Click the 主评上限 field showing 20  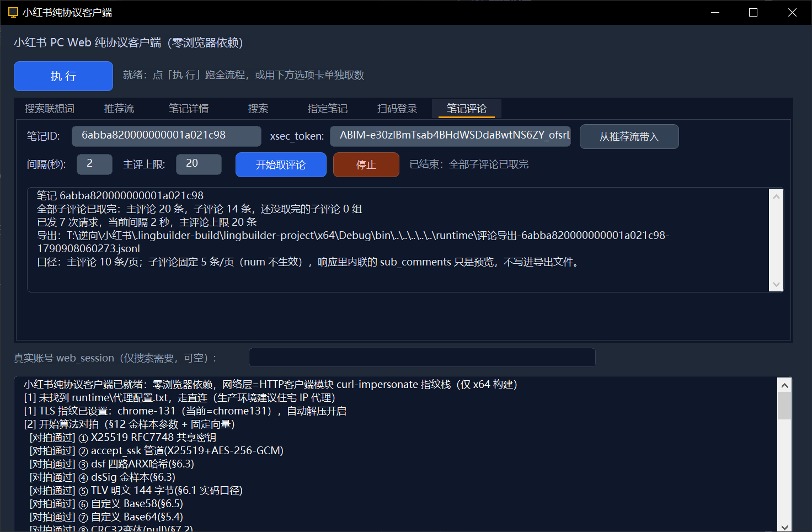(199, 164)
